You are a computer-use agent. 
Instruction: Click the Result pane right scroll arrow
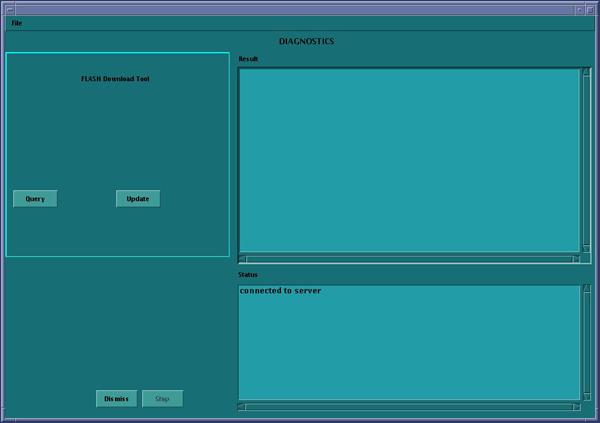pos(576,260)
